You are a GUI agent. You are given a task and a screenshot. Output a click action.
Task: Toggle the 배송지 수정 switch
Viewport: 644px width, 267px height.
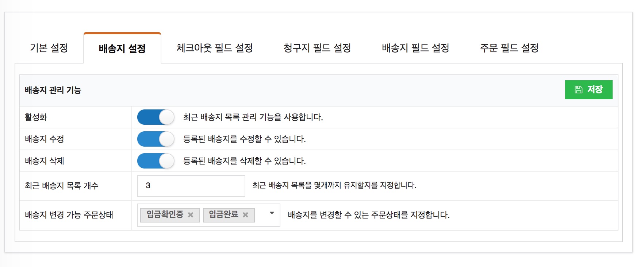(156, 139)
